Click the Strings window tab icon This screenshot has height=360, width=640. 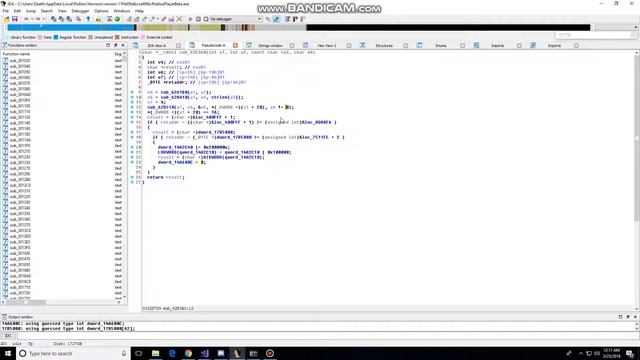(249, 45)
